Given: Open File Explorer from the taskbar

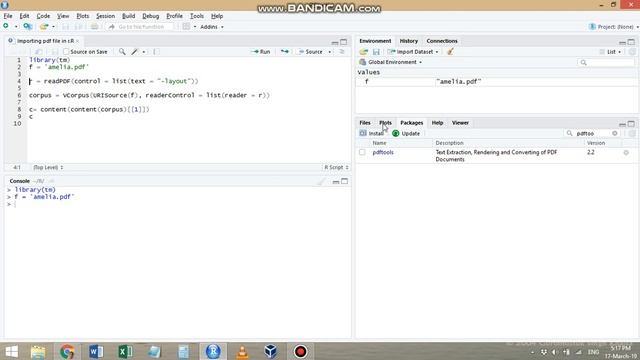Looking at the screenshot, I should 38,351.
